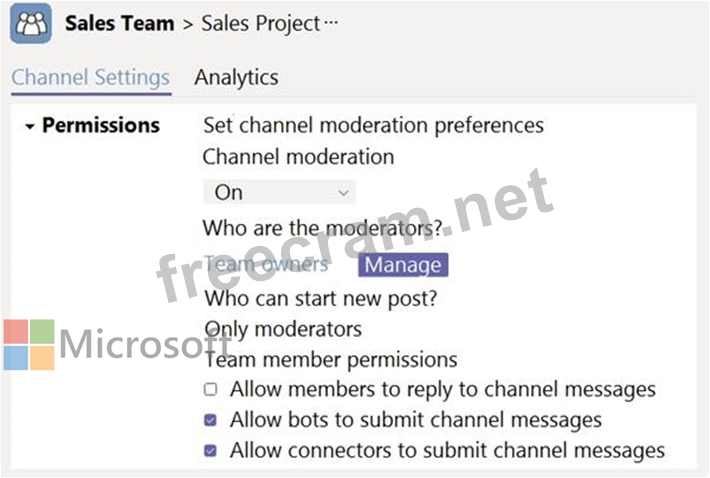Viewport: 710px width, 478px height.
Task: Collapse the Permissions section
Action: 30,126
